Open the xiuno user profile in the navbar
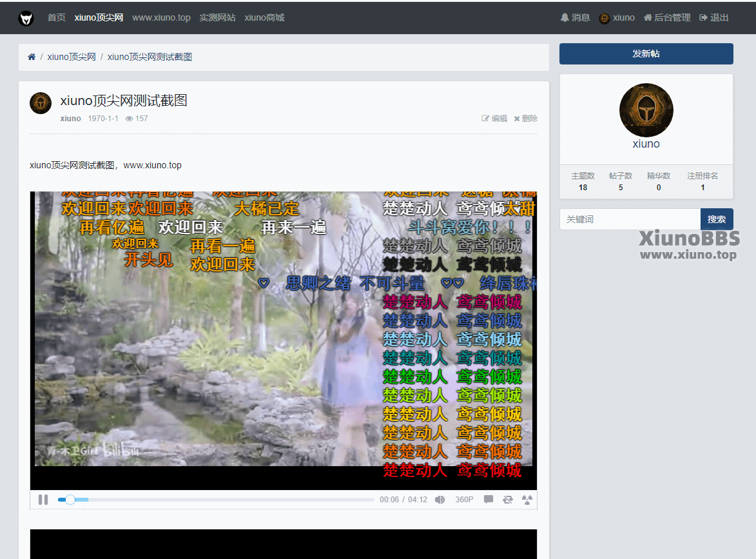Screen dimensions: 756x559 (617, 18)
